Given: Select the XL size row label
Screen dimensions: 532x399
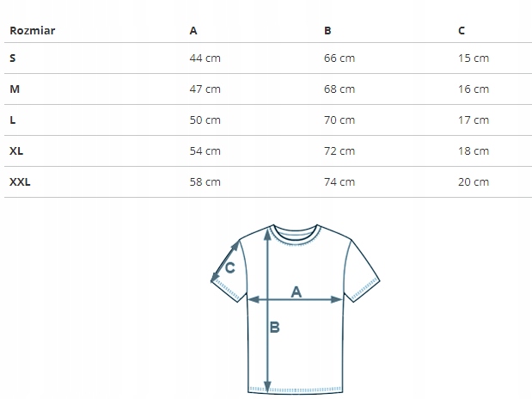Looking at the screenshot, I should tap(16, 151).
